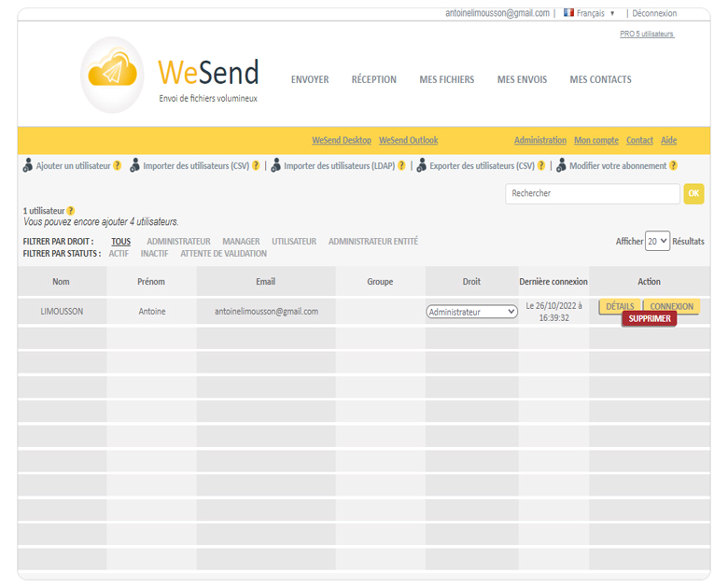The image size is (728, 588).
Task: Open the RÉCEPTION menu
Action: (x=373, y=79)
